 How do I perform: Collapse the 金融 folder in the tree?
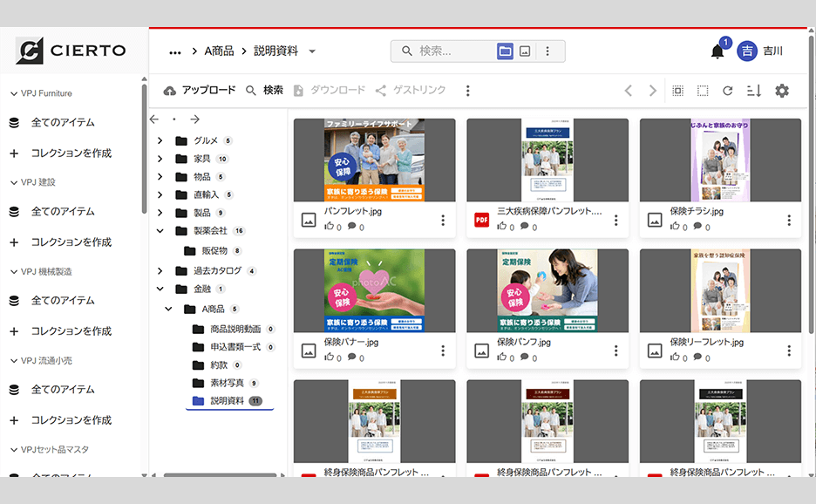click(x=159, y=289)
